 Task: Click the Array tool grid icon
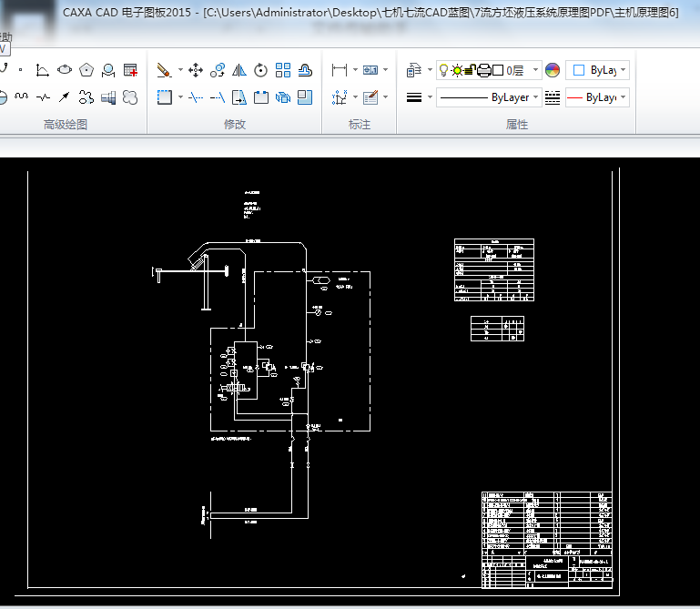click(x=283, y=70)
